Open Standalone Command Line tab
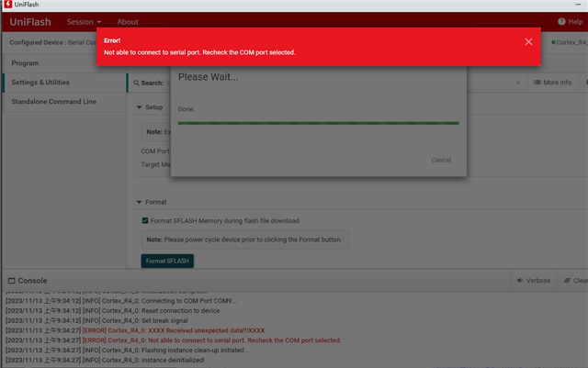588x368 pixels. pyautogui.click(x=64, y=102)
